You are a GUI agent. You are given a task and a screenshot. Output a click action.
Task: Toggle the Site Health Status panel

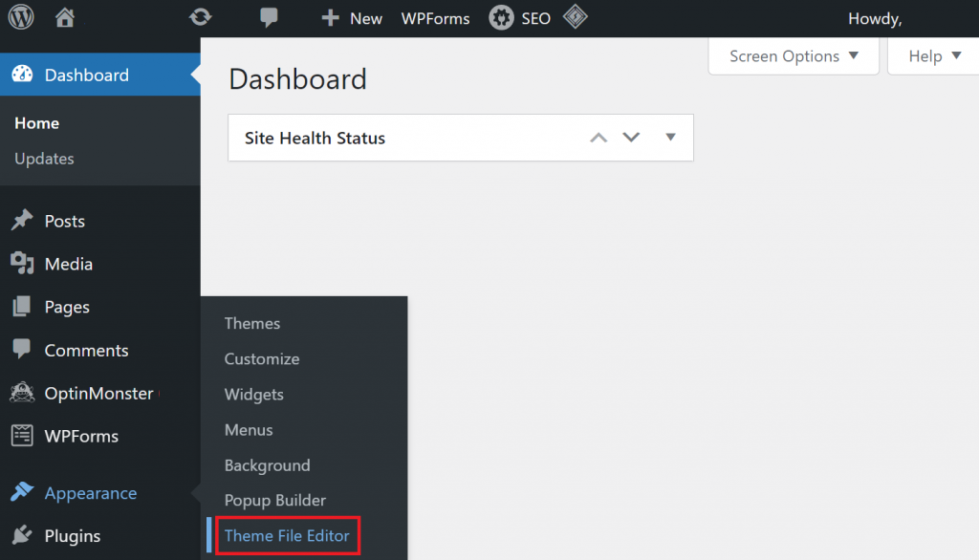[670, 138]
